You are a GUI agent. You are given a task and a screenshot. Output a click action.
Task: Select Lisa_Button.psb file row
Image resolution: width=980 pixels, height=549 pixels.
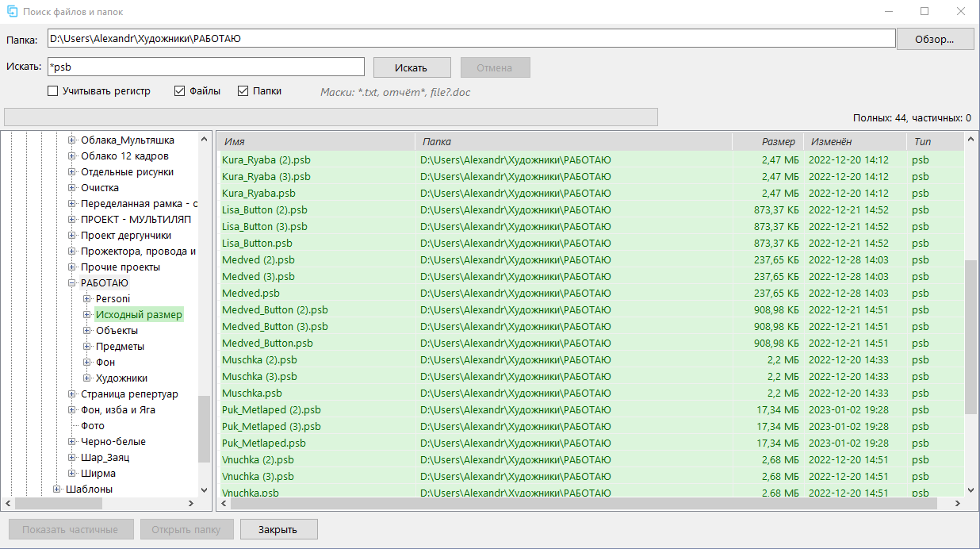coord(591,243)
